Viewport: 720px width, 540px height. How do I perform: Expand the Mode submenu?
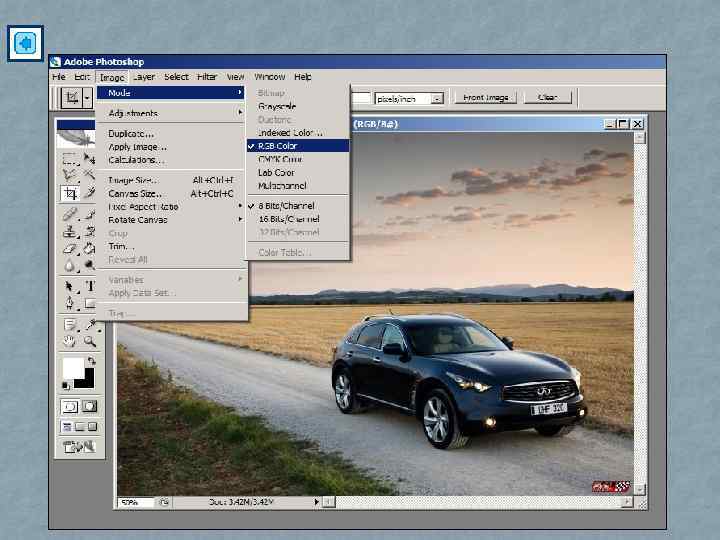pyautogui.click(x=170, y=93)
